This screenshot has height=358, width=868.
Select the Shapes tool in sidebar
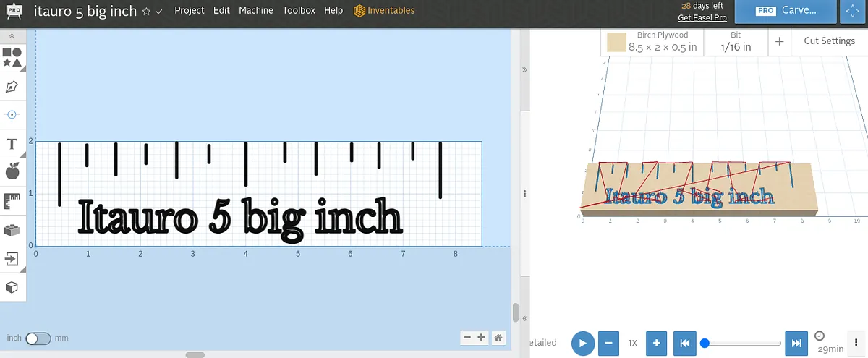[x=12, y=58]
